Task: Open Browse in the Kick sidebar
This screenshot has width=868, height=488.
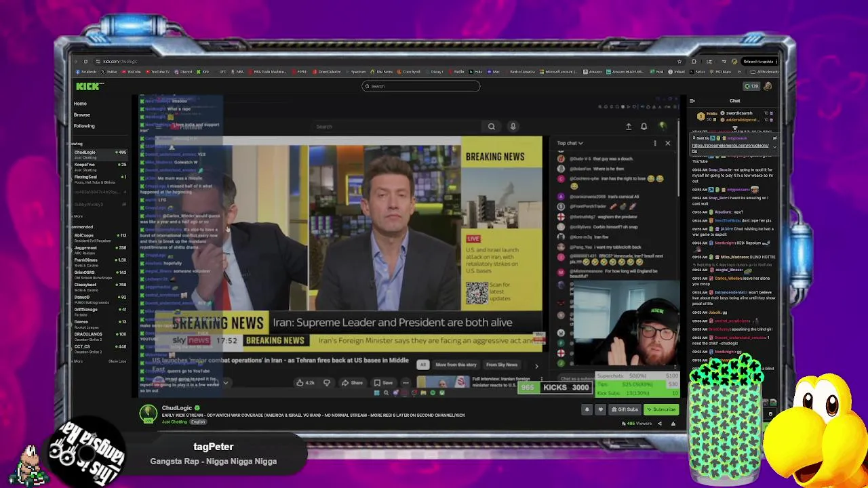Action: click(82, 115)
